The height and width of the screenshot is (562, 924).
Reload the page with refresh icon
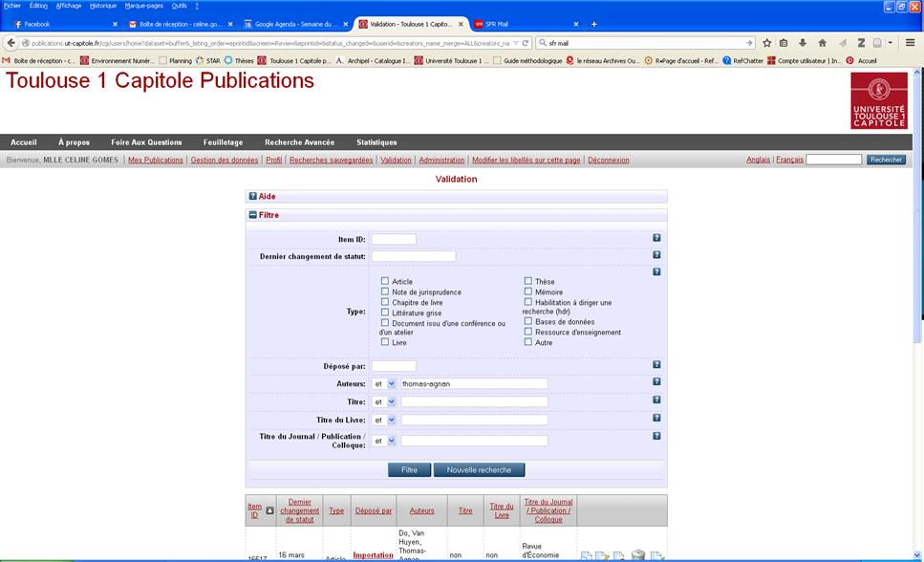[526, 43]
